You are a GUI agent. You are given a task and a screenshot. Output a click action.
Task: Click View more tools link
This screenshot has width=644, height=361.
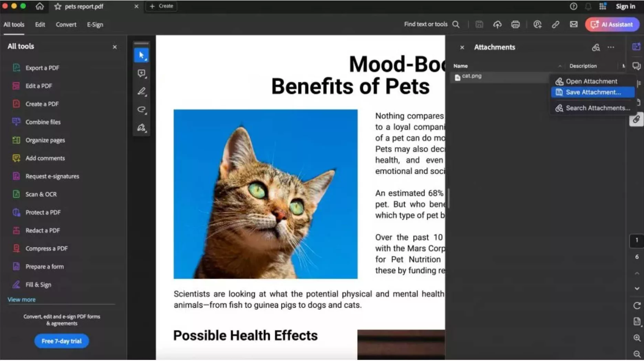(21, 299)
